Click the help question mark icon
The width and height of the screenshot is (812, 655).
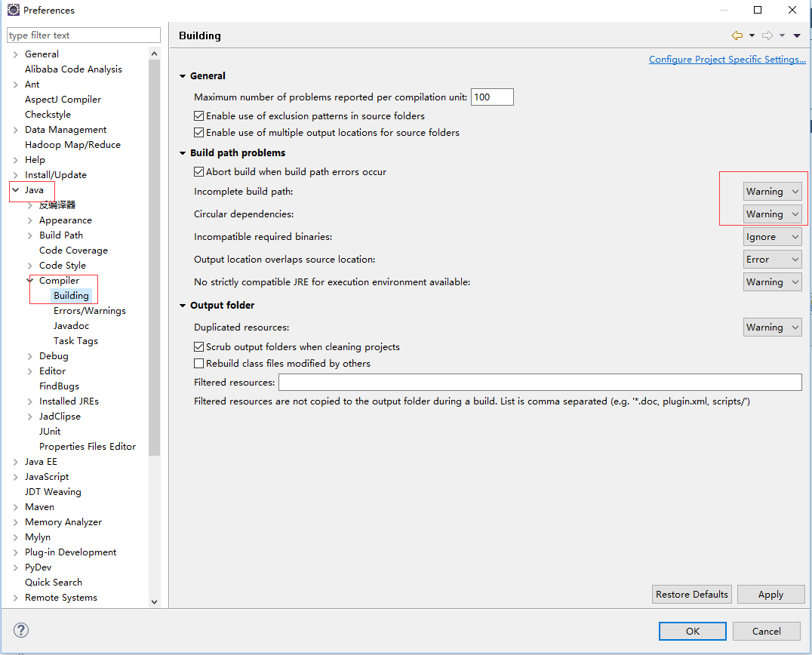[x=20, y=630]
